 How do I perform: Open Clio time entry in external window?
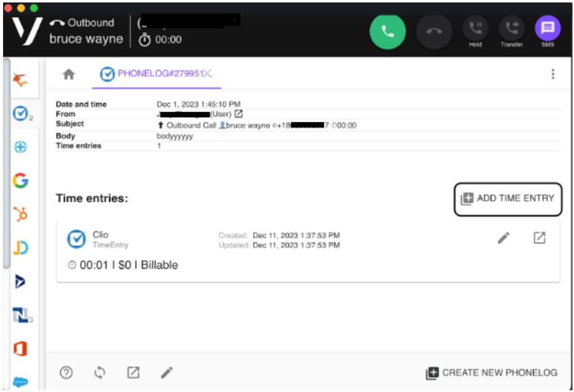coord(539,238)
